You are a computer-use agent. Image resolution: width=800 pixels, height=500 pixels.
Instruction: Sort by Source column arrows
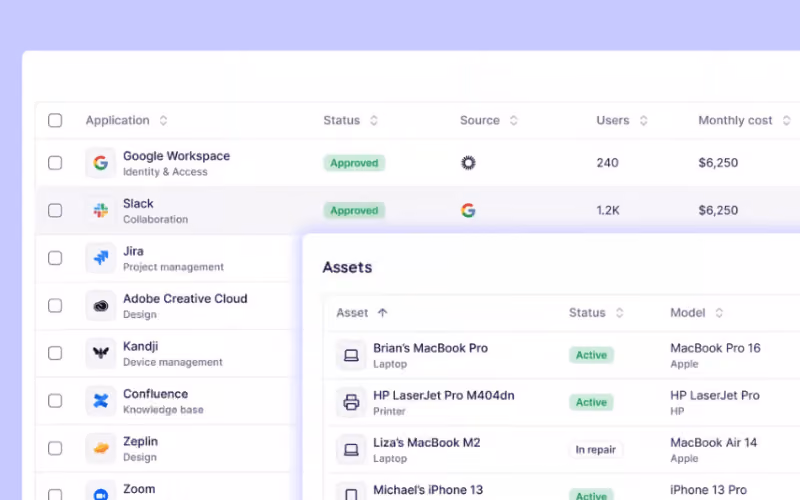[514, 120]
